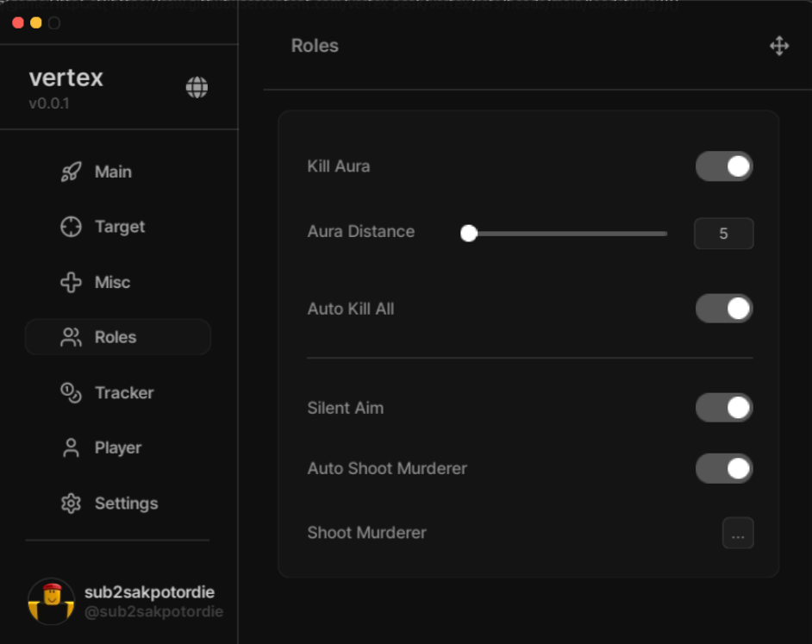This screenshot has height=644, width=812.
Task: Open the Player tab
Action: [118, 448]
